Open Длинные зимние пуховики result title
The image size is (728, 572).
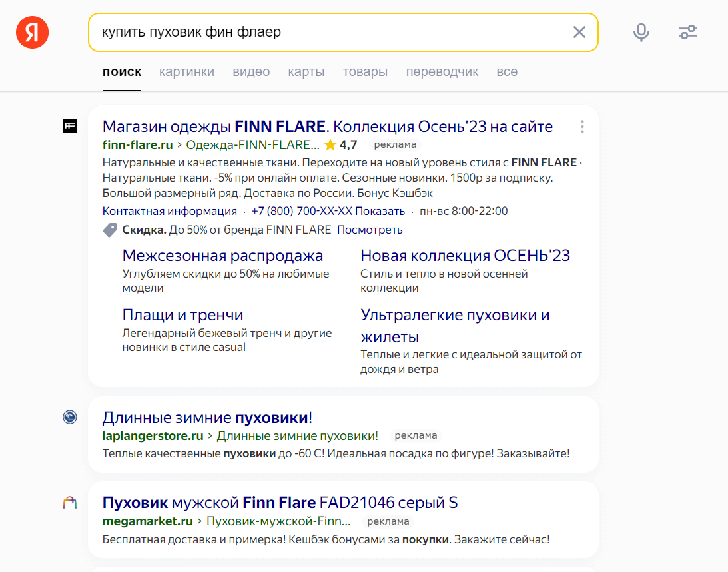click(x=208, y=418)
